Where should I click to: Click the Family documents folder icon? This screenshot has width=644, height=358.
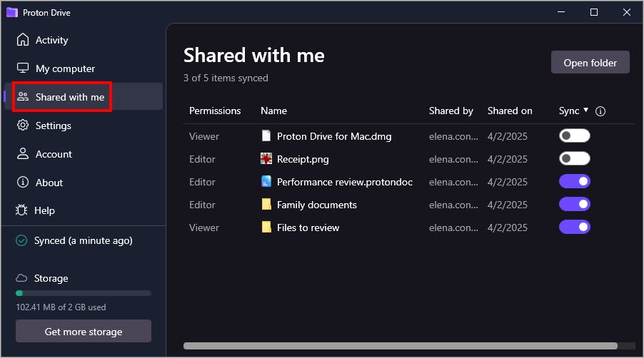point(266,204)
